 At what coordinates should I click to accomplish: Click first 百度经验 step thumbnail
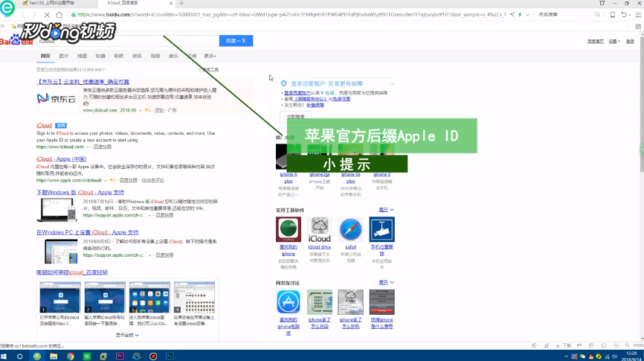point(60,297)
